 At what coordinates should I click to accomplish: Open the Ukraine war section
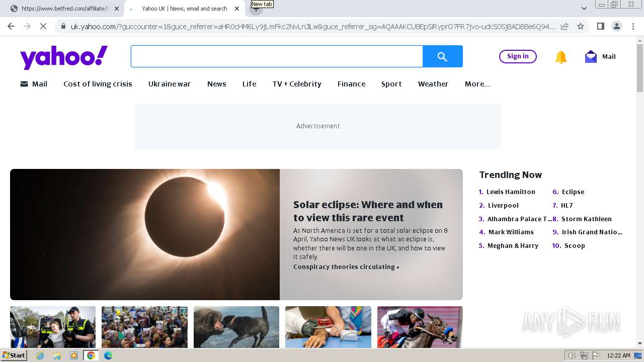pos(170,84)
